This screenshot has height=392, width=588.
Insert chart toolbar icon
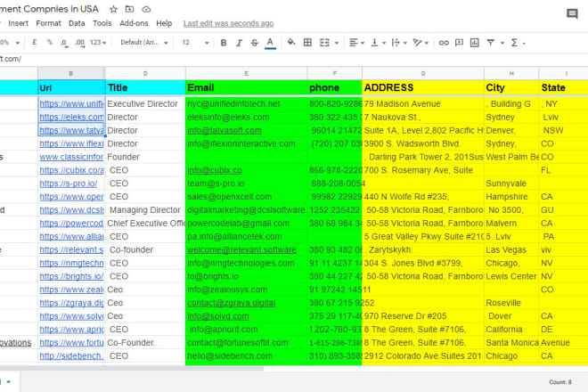click(x=474, y=43)
